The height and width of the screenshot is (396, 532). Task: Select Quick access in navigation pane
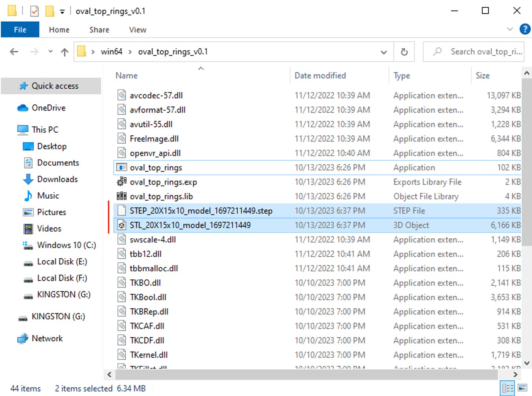coord(51,86)
